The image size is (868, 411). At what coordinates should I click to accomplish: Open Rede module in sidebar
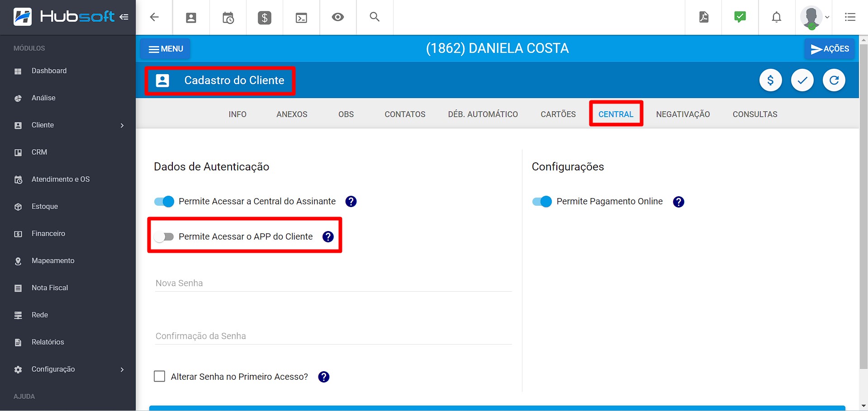tap(68, 315)
